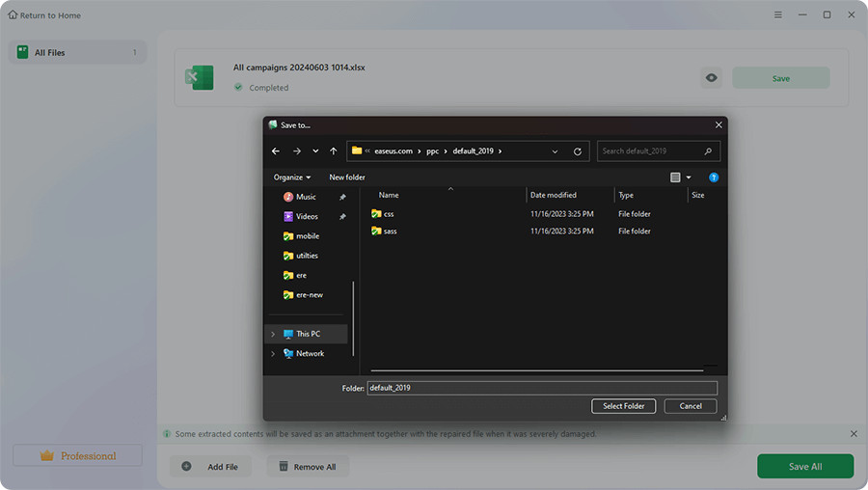Open the Organize menu
Image resolution: width=868 pixels, height=490 pixels.
(291, 177)
